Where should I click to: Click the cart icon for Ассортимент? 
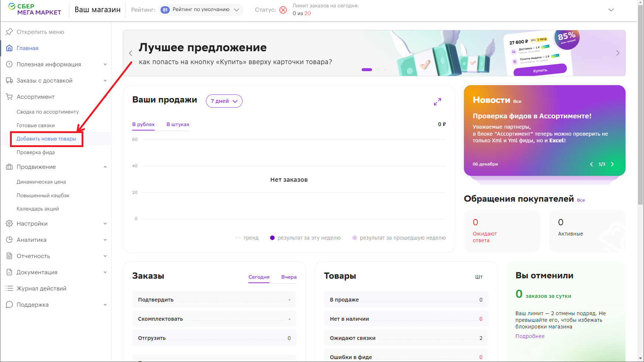point(9,97)
